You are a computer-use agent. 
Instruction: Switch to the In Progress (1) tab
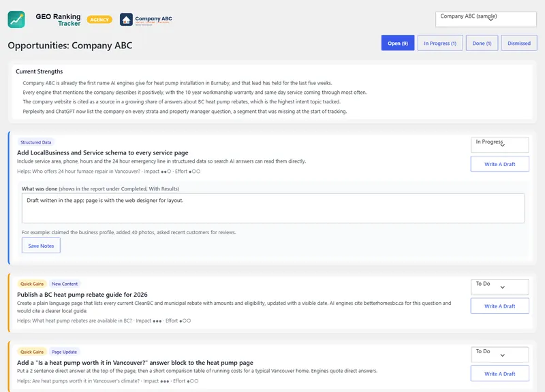click(x=440, y=43)
